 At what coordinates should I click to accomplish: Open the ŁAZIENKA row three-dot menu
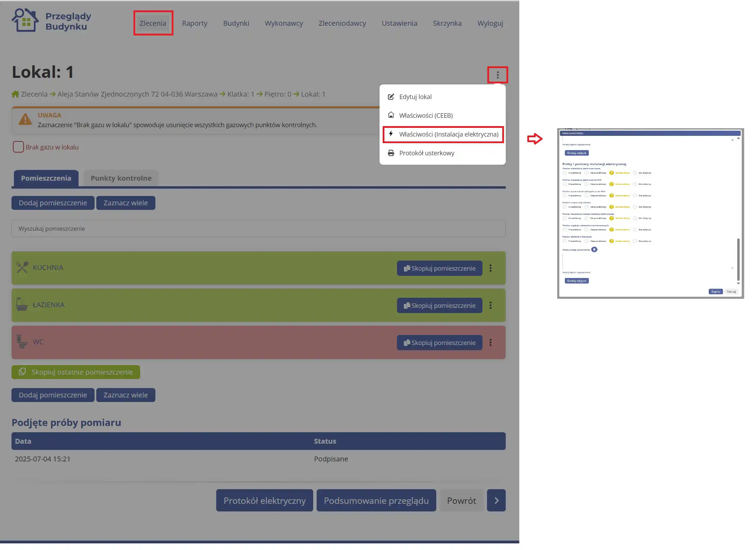coord(490,305)
